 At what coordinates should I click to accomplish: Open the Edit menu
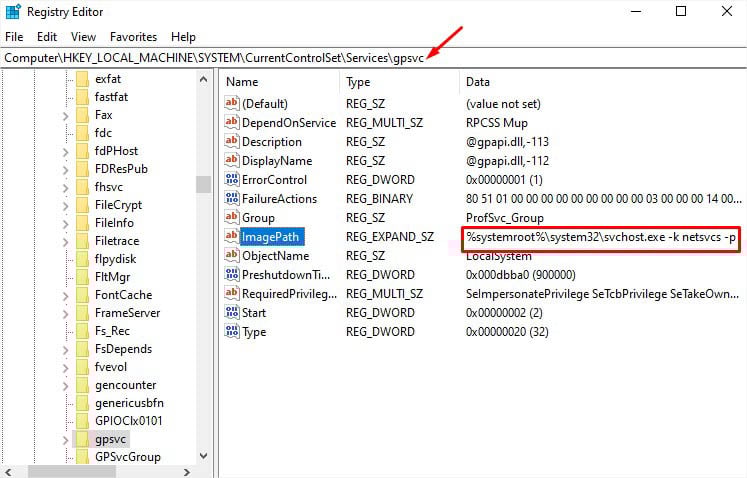click(x=47, y=37)
